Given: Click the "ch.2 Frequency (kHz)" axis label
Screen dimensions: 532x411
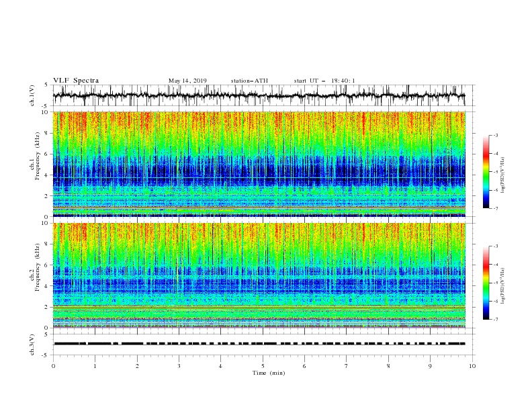Looking at the screenshot, I should [35, 267].
